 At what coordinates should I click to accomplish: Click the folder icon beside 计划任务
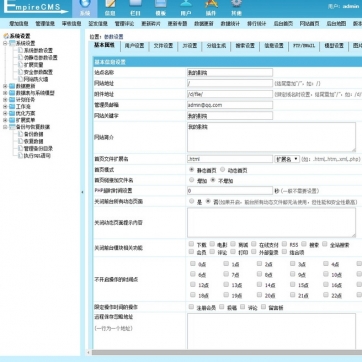click(12, 100)
